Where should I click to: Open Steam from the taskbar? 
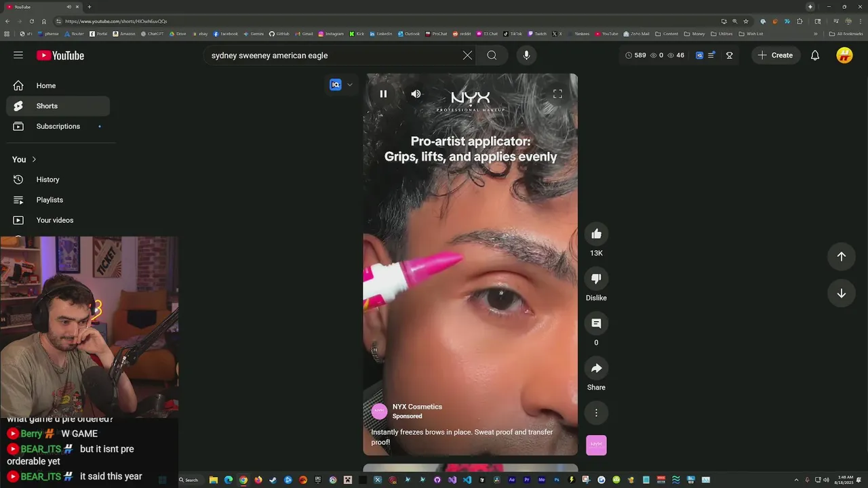click(273, 480)
